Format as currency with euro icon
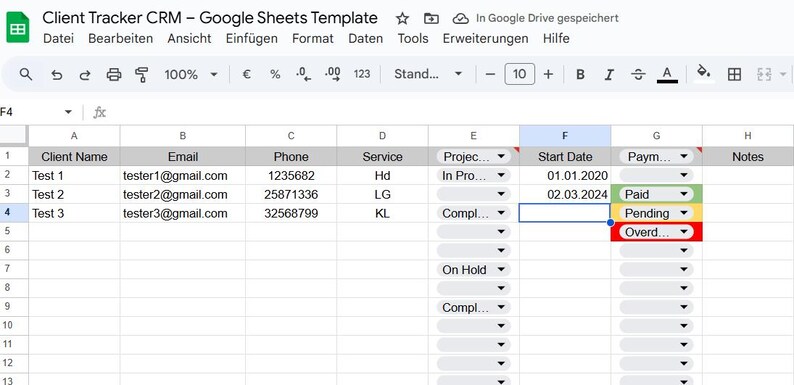This screenshot has height=385, width=794. (247, 74)
